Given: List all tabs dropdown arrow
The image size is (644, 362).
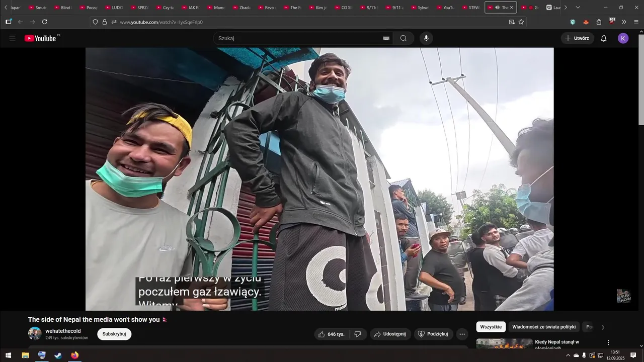Looking at the screenshot, I should (x=578, y=8).
